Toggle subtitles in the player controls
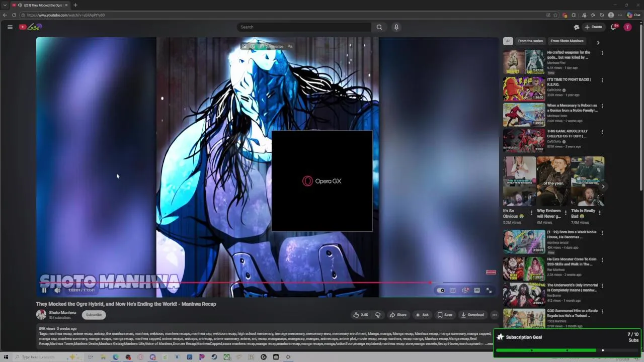Screen dimensions: 644x362 [453, 290]
